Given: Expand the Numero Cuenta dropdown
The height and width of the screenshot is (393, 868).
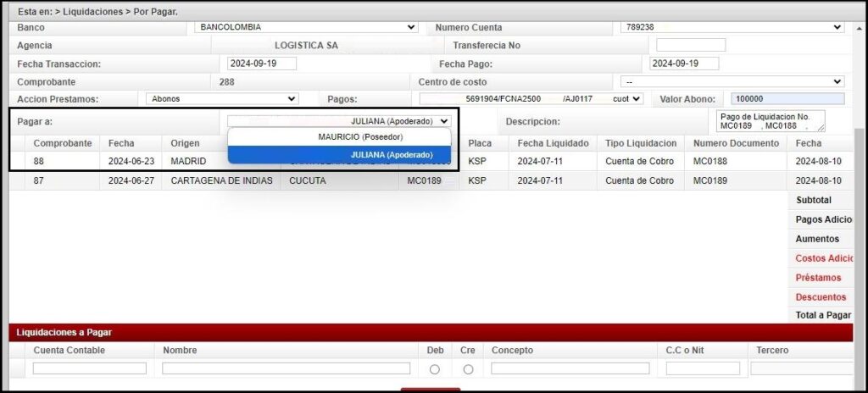Looking at the screenshot, I should coord(731,27).
